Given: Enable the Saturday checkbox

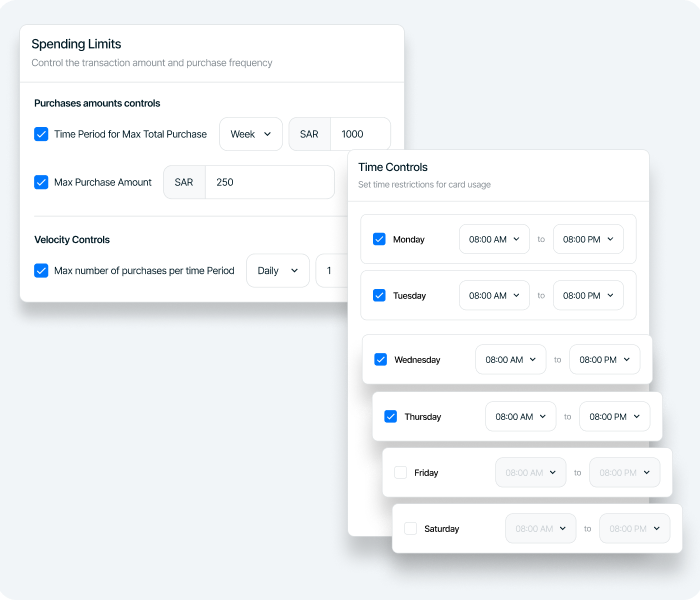Looking at the screenshot, I should [x=410, y=528].
